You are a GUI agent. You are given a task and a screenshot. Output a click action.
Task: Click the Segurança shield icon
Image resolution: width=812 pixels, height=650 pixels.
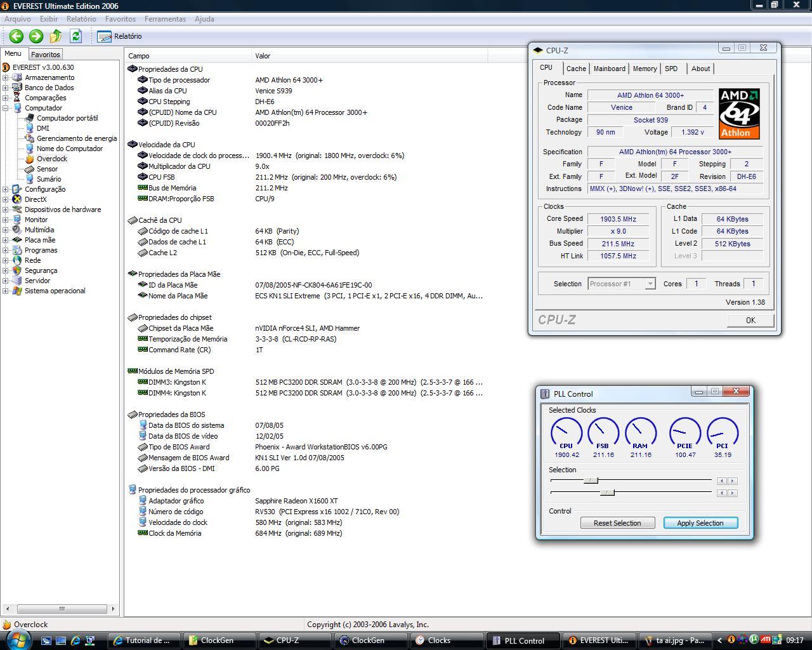[x=17, y=270]
